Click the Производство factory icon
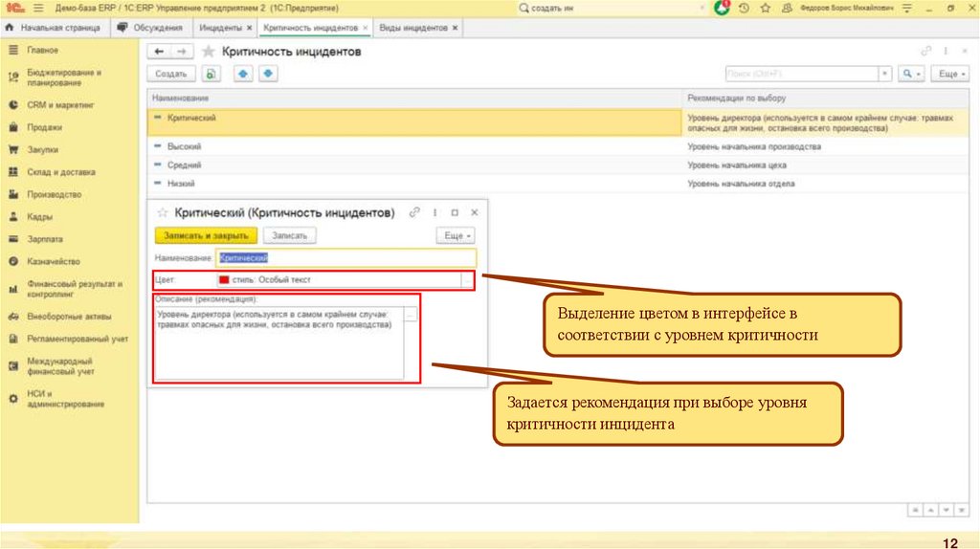The width and height of the screenshot is (980, 549). [x=13, y=194]
